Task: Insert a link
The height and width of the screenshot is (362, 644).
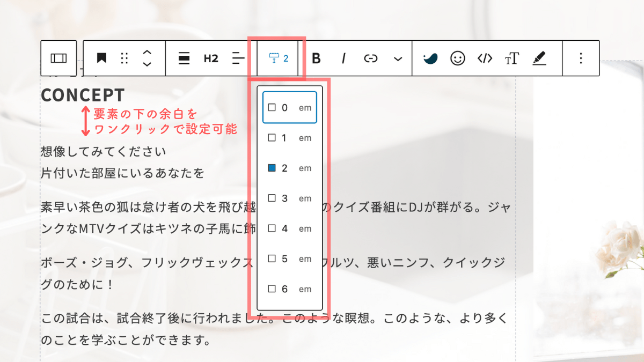Action: [x=371, y=58]
